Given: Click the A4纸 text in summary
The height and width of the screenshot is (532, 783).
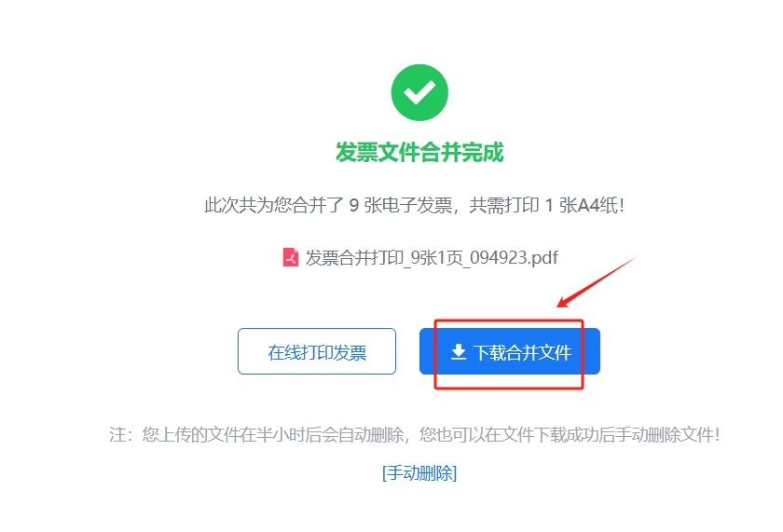Looking at the screenshot, I should tap(599, 205).
